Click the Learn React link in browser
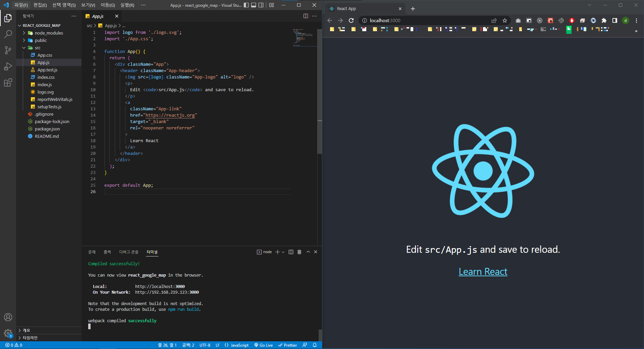This screenshot has width=644, height=349. click(483, 272)
